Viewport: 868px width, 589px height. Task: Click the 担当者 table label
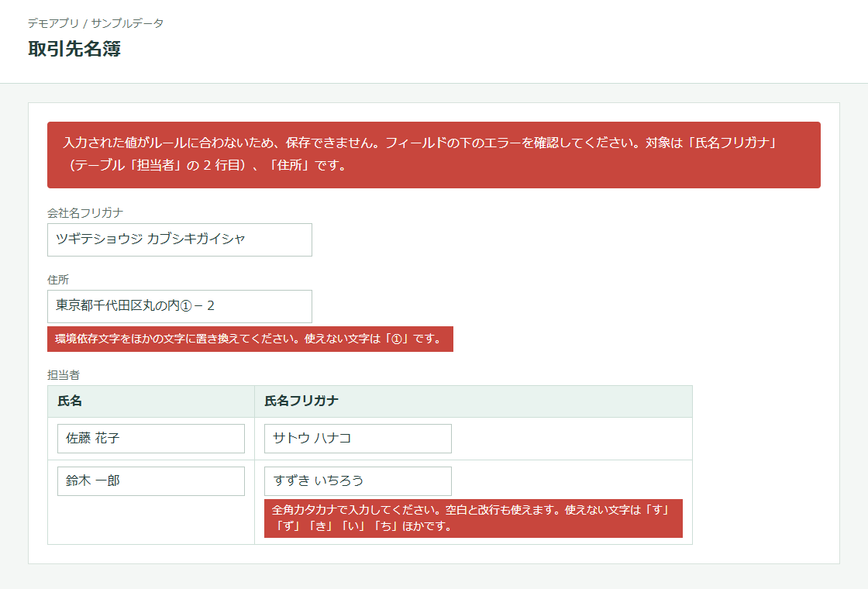click(x=64, y=375)
